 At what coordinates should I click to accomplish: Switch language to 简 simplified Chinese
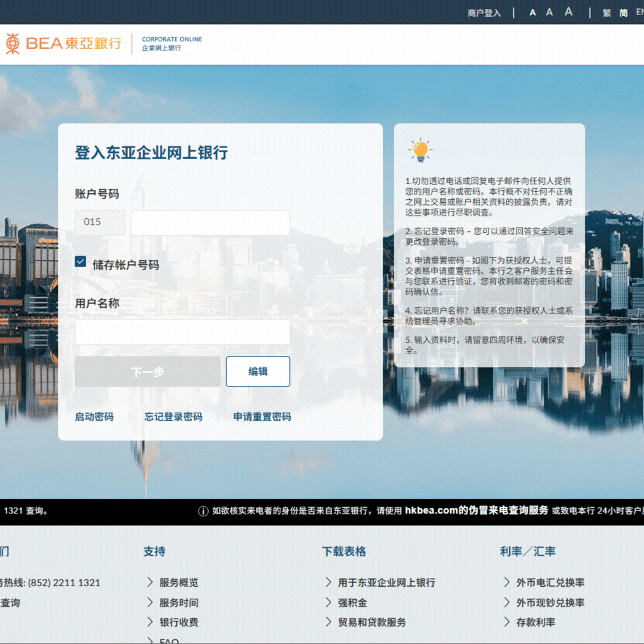[624, 13]
